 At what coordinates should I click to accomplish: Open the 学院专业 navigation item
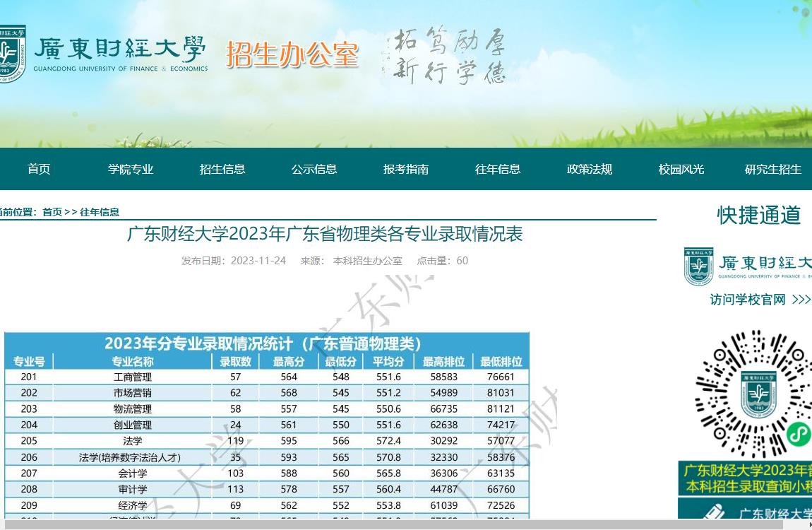point(131,169)
